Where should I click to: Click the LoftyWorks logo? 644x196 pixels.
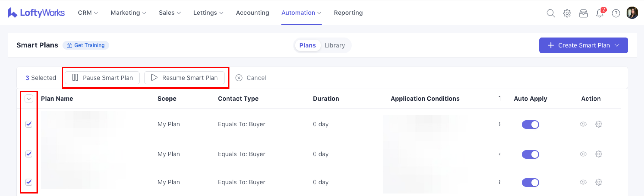coord(36,12)
